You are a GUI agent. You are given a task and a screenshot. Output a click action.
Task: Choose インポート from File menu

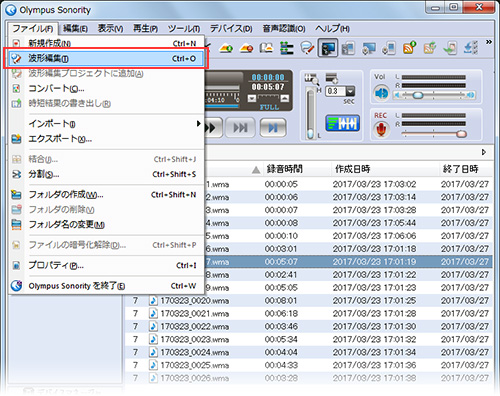[x=106, y=124]
